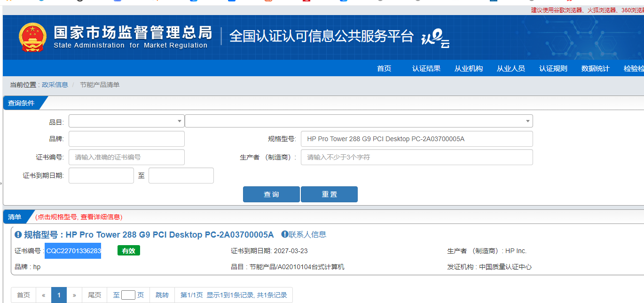This screenshot has height=303, width=644.
Task: Click the green 有效 status badge
Action: point(129,251)
